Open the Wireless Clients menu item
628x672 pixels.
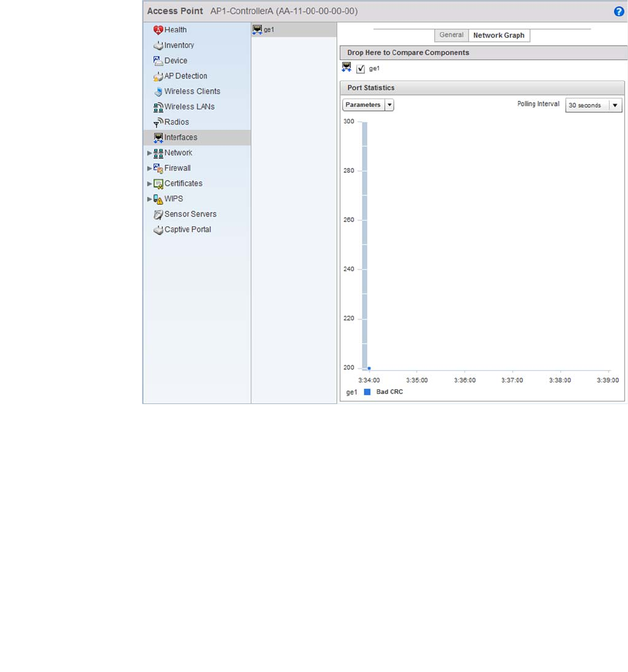[x=192, y=91]
